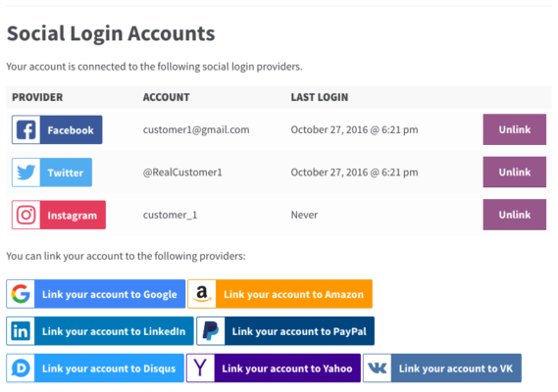The height and width of the screenshot is (392, 558).
Task: Click the Disqus logo icon
Action: tap(21, 368)
